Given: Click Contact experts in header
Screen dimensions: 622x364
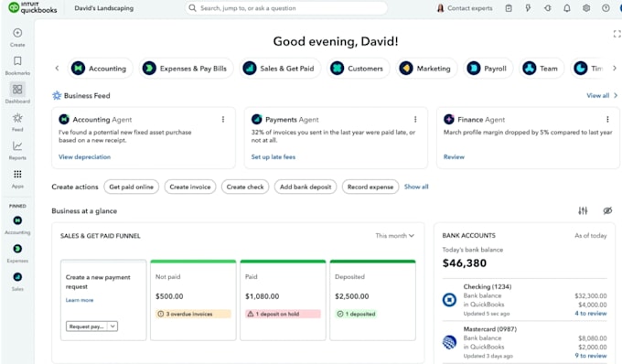Looking at the screenshot, I should coord(465,8).
